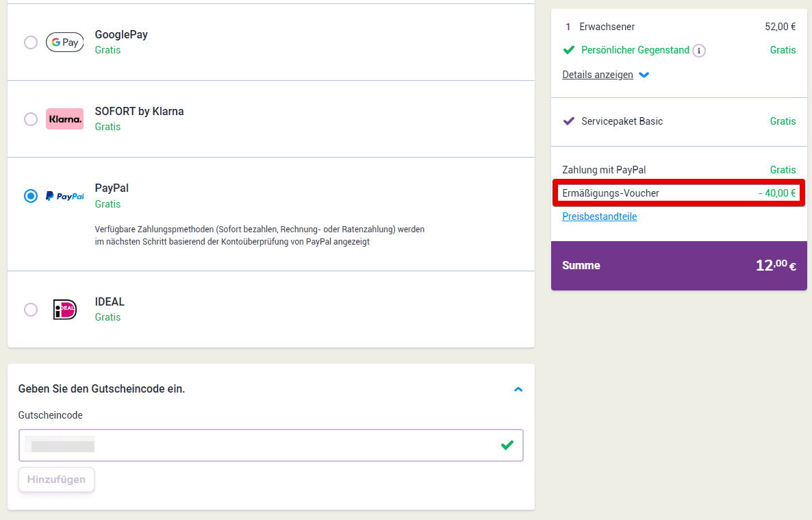Click purple checkmark beside Servicepaket Basic
This screenshot has height=520, width=812.
568,121
